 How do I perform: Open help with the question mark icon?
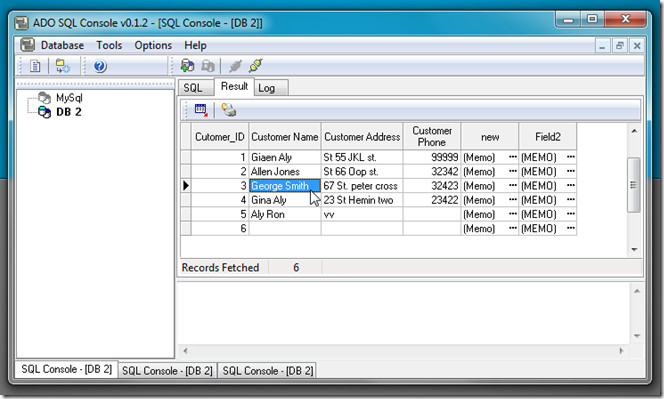(x=100, y=66)
